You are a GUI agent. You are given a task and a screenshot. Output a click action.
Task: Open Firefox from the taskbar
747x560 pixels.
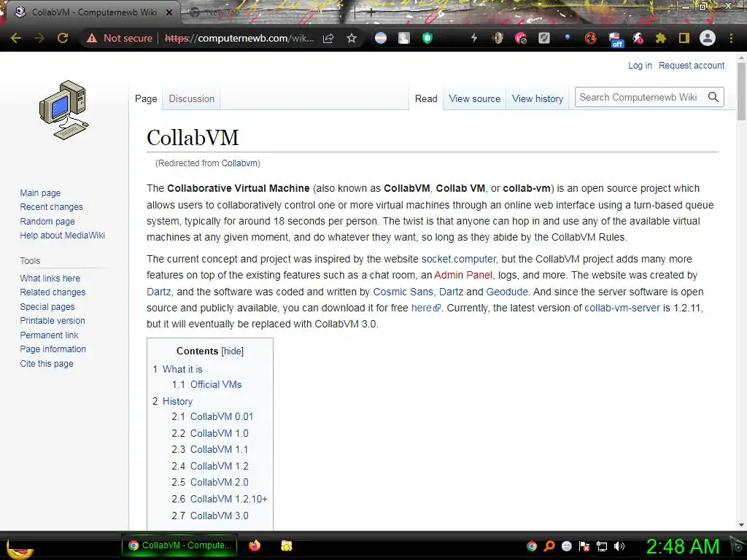tap(255, 545)
